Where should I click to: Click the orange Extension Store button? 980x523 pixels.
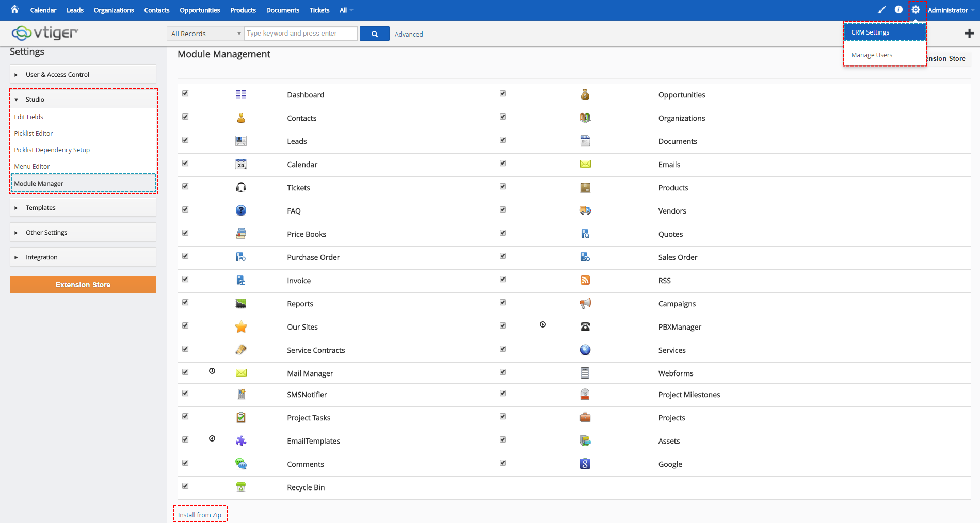(83, 285)
